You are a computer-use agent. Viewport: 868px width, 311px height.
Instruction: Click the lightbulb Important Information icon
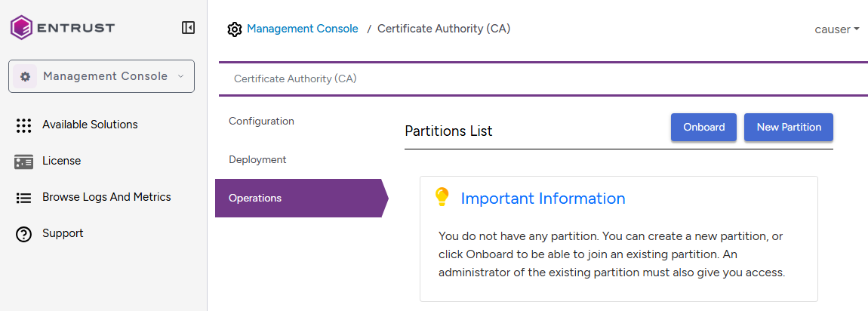coord(442,198)
